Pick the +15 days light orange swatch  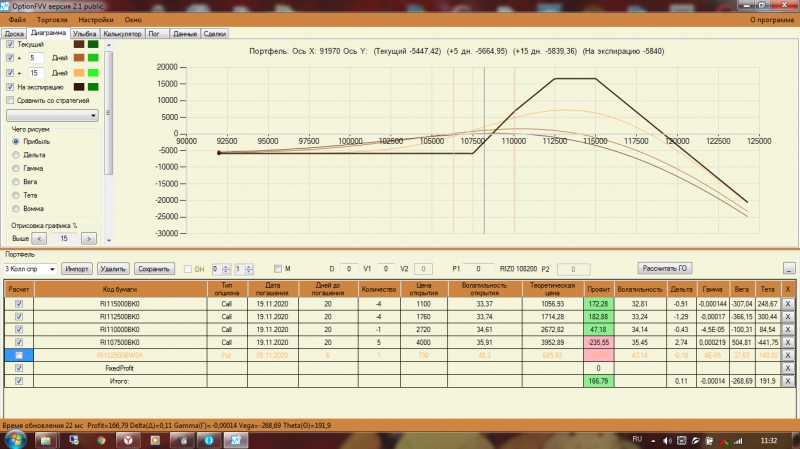click(79, 72)
